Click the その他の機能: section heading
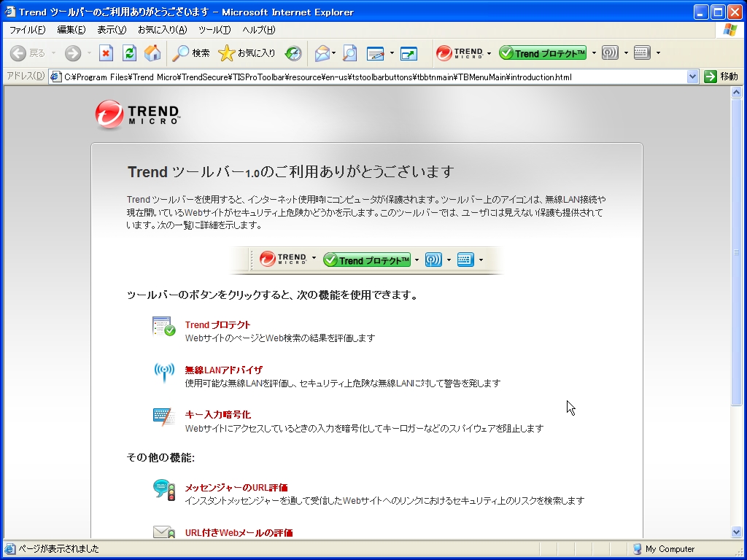The image size is (747, 560). (160, 458)
